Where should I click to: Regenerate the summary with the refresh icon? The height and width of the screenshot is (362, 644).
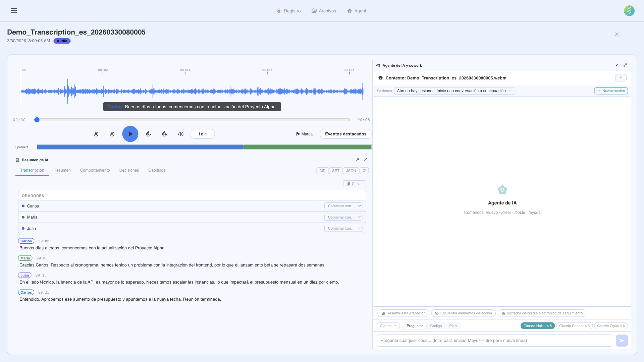[x=364, y=171]
